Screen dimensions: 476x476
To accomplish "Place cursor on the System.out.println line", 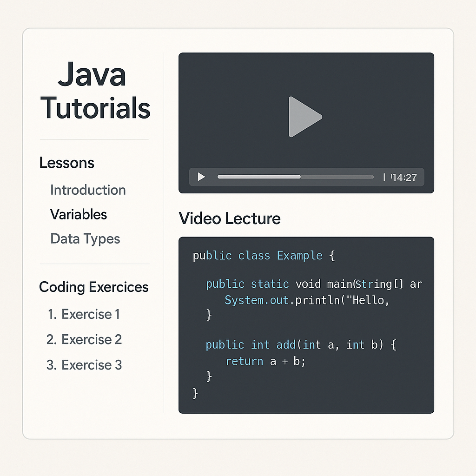I will (307, 300).
